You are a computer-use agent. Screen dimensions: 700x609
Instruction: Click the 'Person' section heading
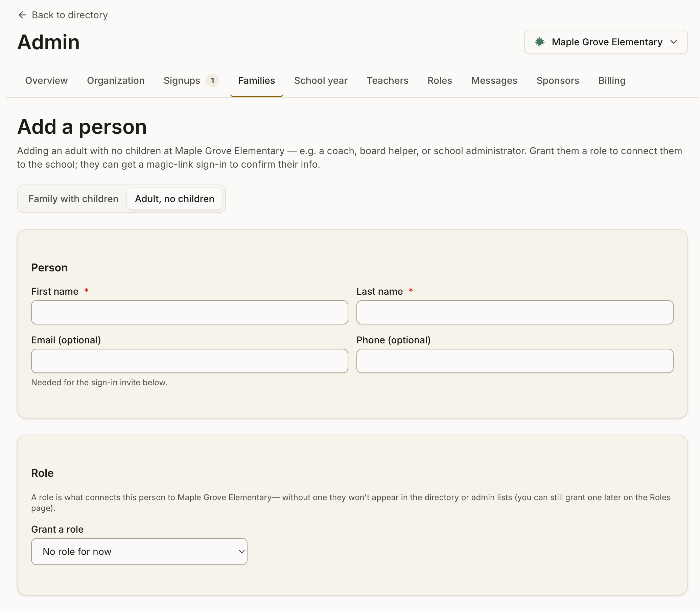coord(49,268)
